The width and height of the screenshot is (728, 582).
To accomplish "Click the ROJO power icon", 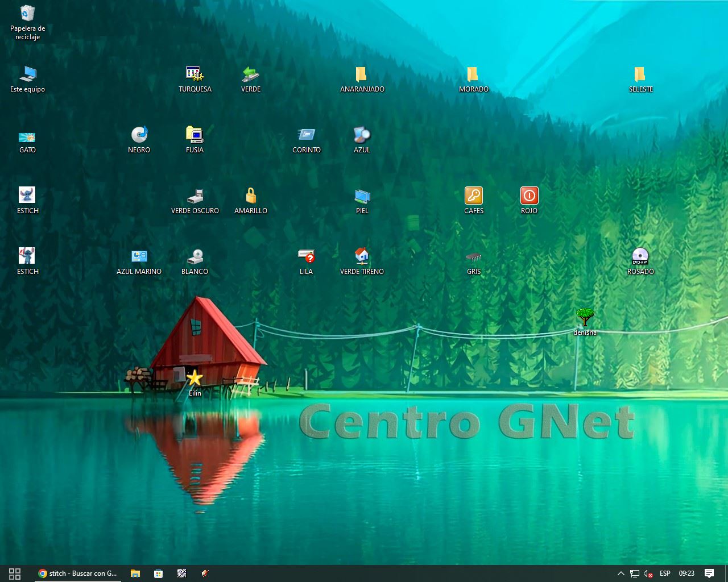I will (x=529, y=196).
